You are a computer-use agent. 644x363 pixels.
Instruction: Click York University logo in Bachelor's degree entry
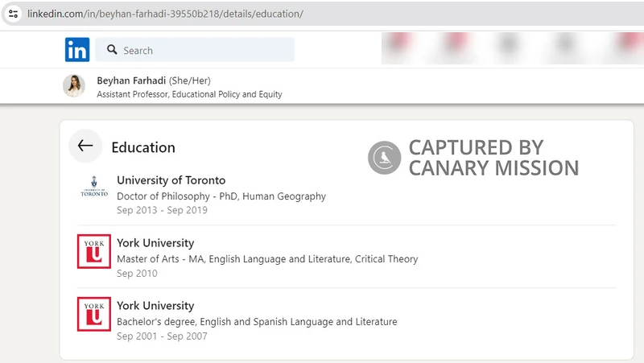point(94,314)
